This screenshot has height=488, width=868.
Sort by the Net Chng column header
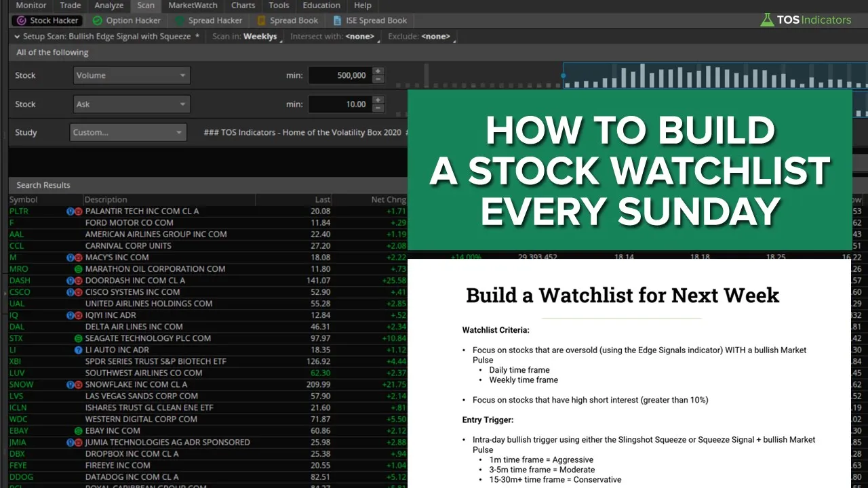point(370,199)
